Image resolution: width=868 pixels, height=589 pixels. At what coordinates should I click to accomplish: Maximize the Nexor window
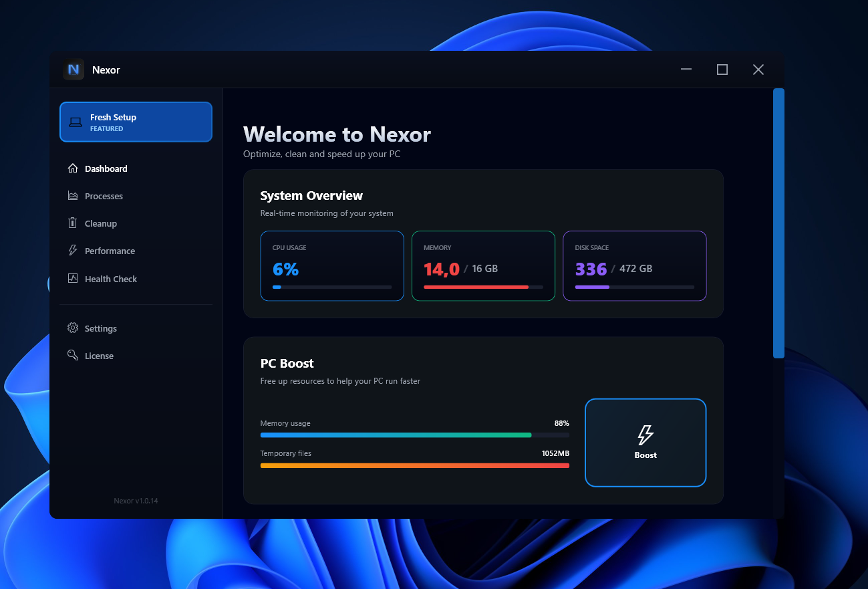[722, 70]
